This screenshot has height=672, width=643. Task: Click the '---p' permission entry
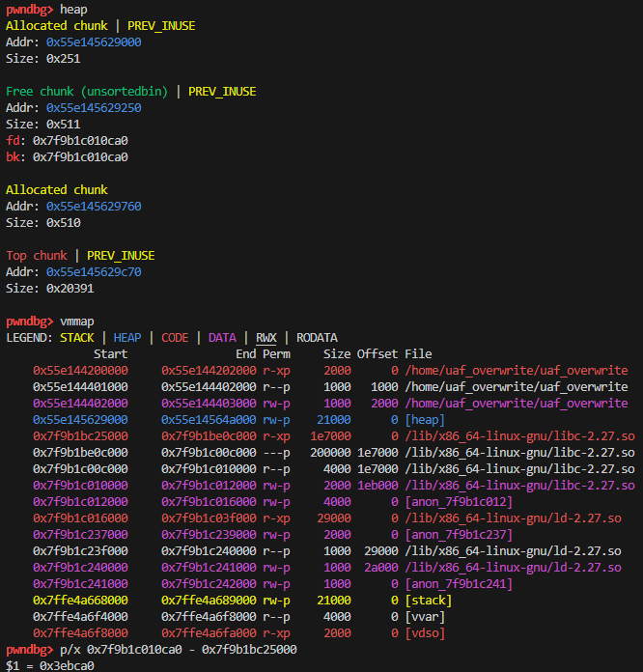(276, 453)
